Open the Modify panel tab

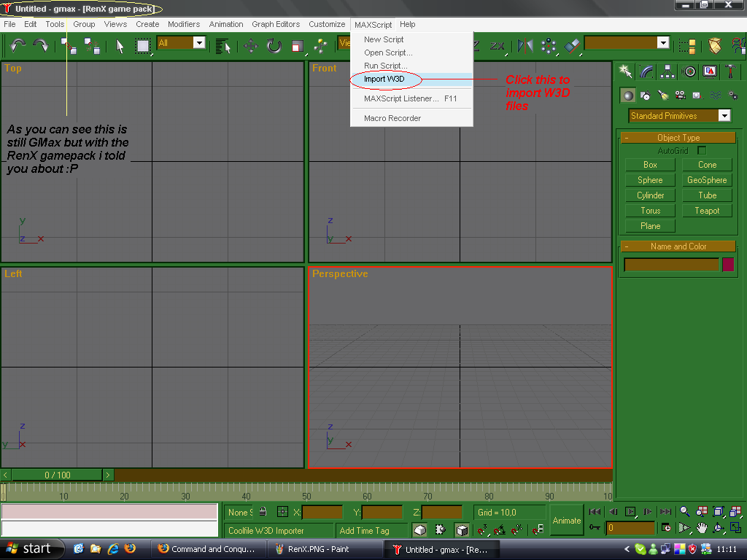(647, 71)
